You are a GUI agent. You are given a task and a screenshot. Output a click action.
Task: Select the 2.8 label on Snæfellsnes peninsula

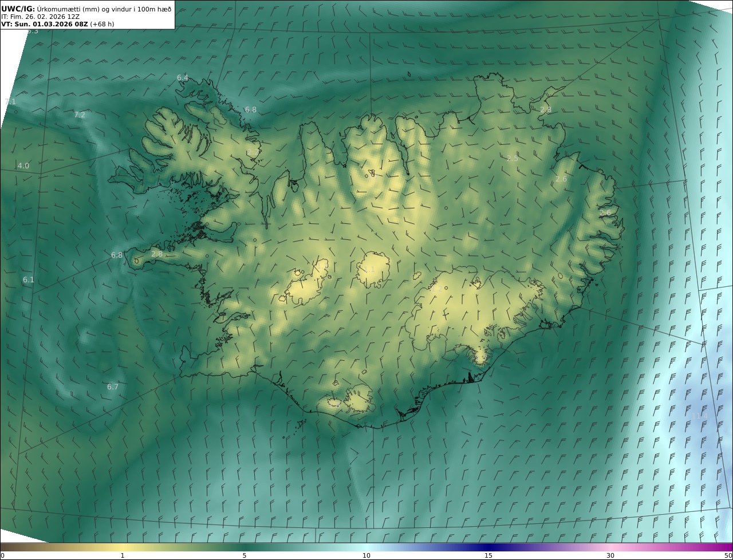(x=157, y=254)
